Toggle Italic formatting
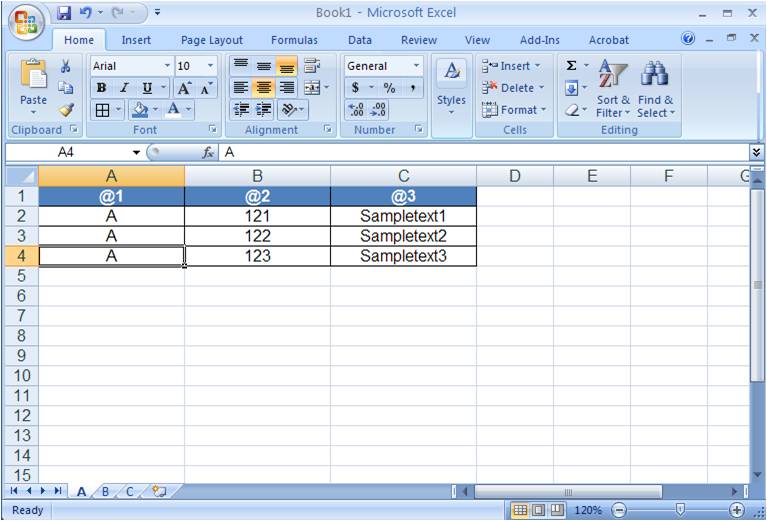 tap(124, 88)
